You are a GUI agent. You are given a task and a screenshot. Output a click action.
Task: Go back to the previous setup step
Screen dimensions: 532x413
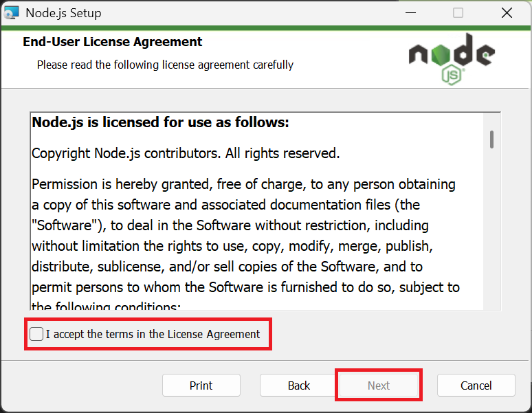(299, 386)
